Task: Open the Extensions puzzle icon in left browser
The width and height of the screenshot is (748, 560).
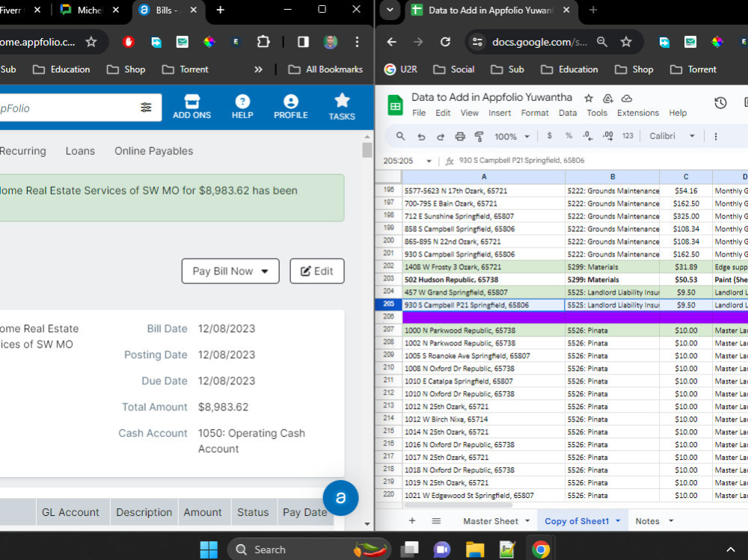Action: coord(263,42)
